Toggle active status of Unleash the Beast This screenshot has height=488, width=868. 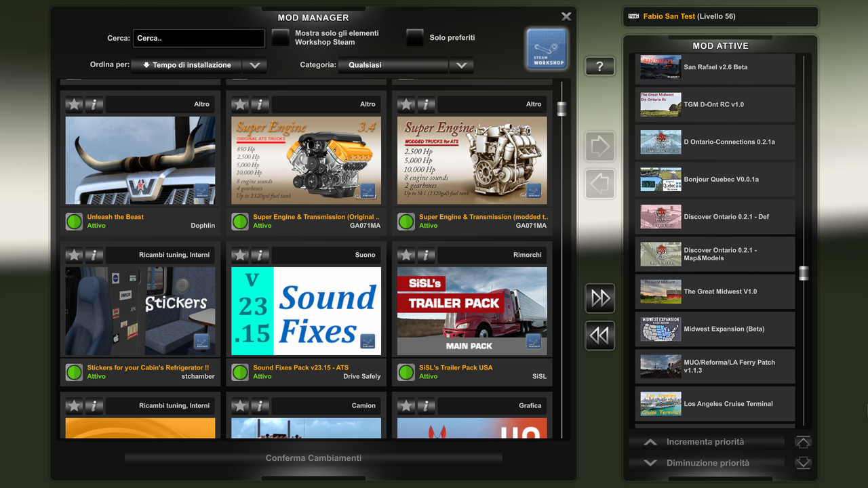click(x=74, y=222)
